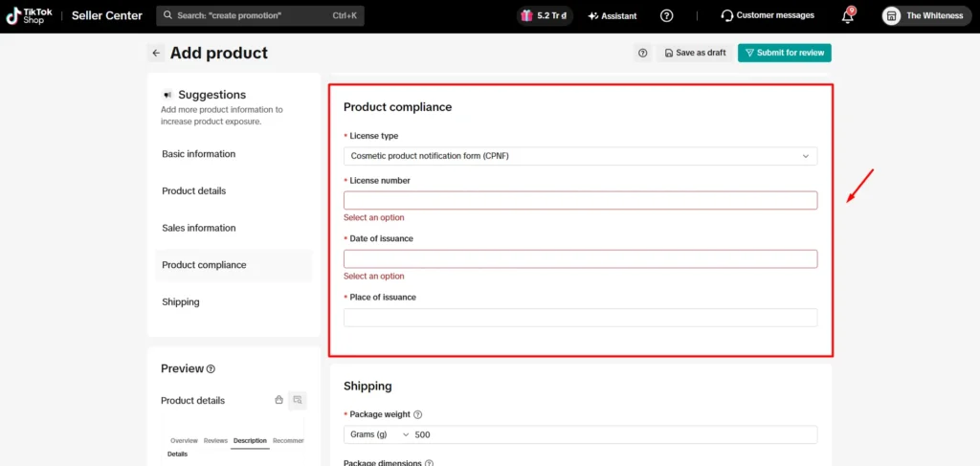Click the Package dimensions help icon

point(429,463)
